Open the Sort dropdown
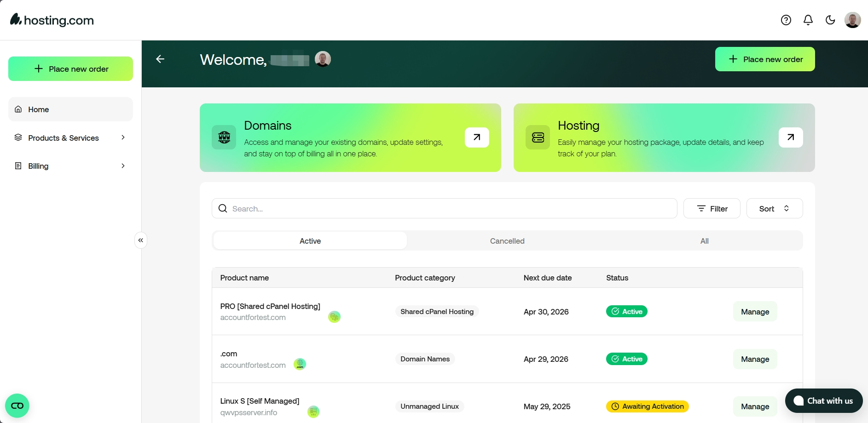 pyautogui.click(x=775, y=209)
